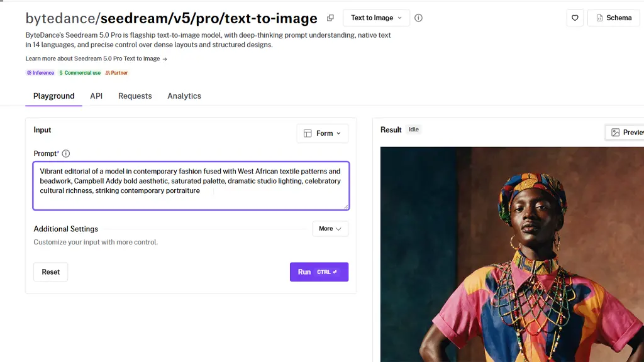The height and width of the screenshot is (362, 644).
Task: Open the generated fashion portrait image
Action: click(512, 255)
